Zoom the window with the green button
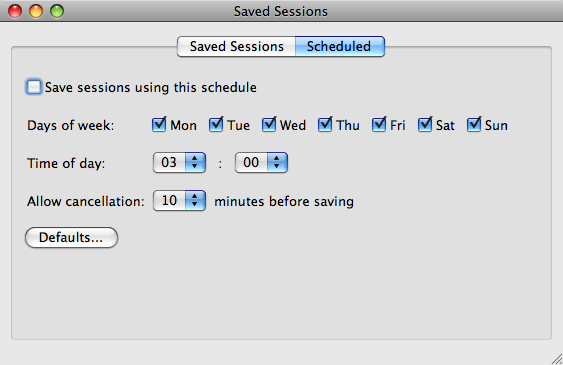The width and height of the screenshot is (563, 365). 57,11
